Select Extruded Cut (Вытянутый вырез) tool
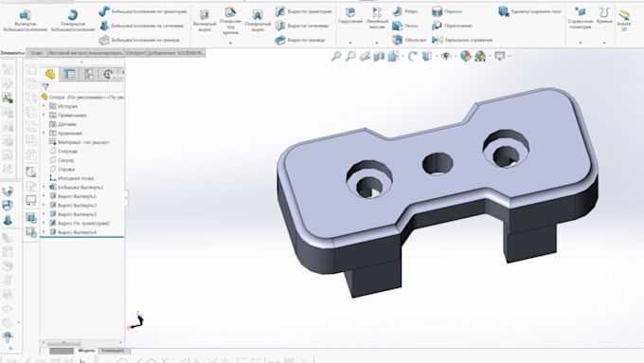This screenshot has width=644, height=363. [x=205, y=21]
